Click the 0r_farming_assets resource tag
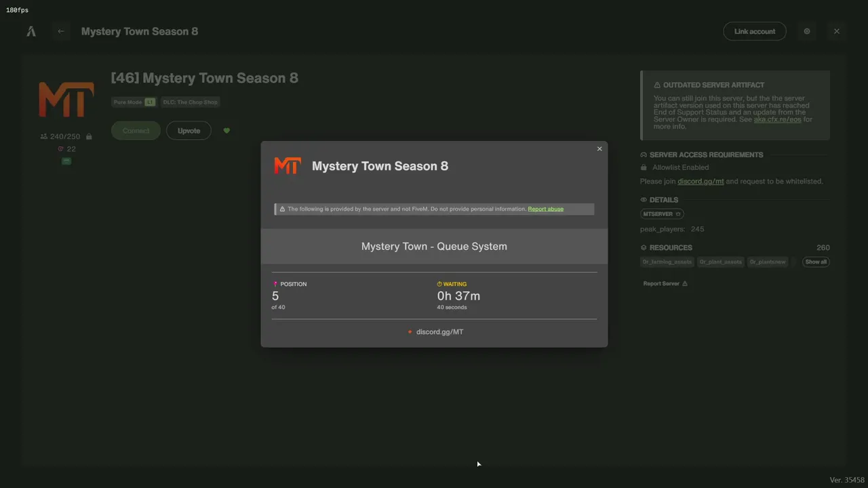868x488 pixels. pos(667,262)
